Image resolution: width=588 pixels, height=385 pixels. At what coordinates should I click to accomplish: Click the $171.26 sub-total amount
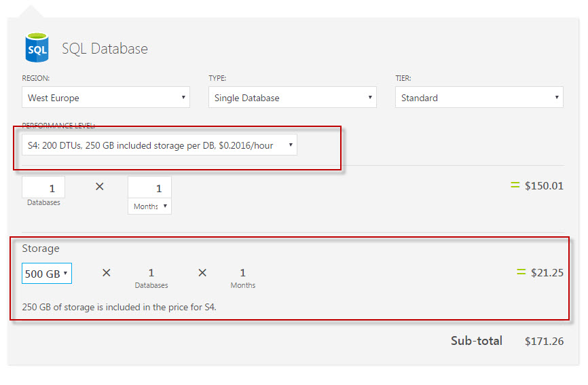tap(544, 341)
